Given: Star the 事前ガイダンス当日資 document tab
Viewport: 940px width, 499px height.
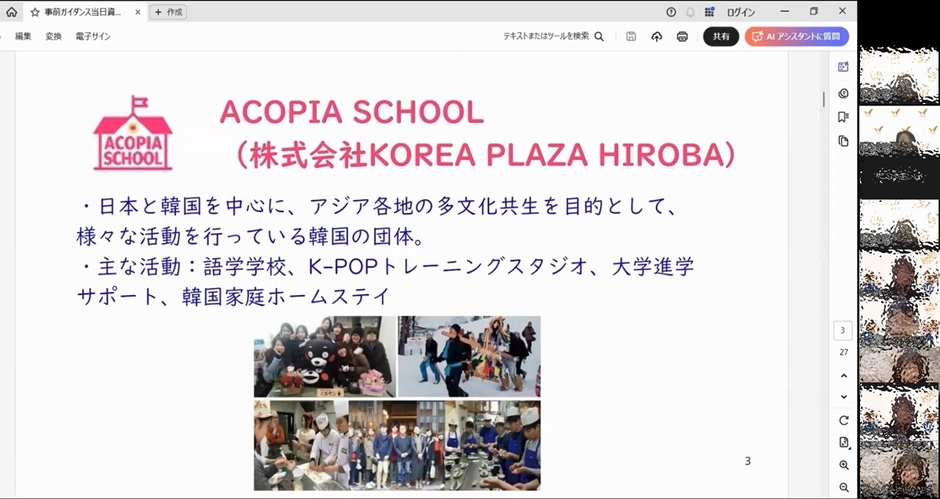Looking at the screenshot, I should click(35, 12).
